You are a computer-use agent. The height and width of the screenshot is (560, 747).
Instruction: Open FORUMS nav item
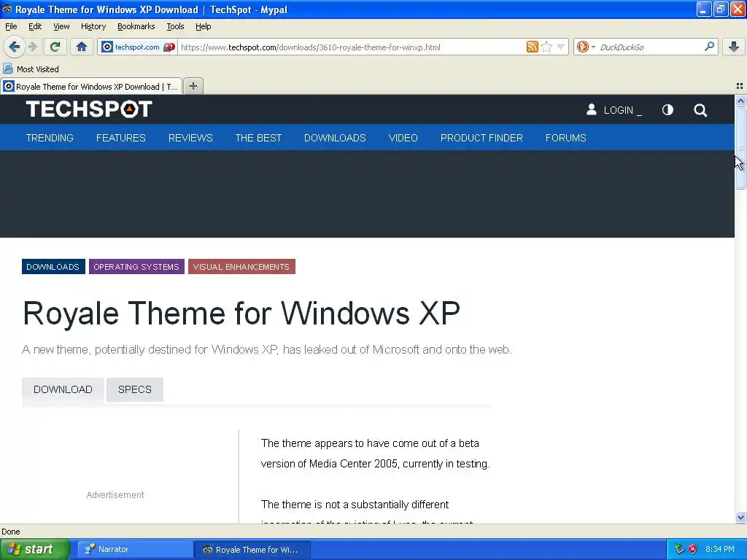click(565, 138)
